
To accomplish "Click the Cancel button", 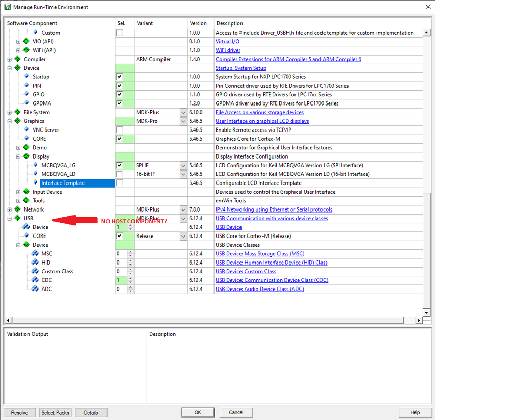I will click(x=236, y=412).
